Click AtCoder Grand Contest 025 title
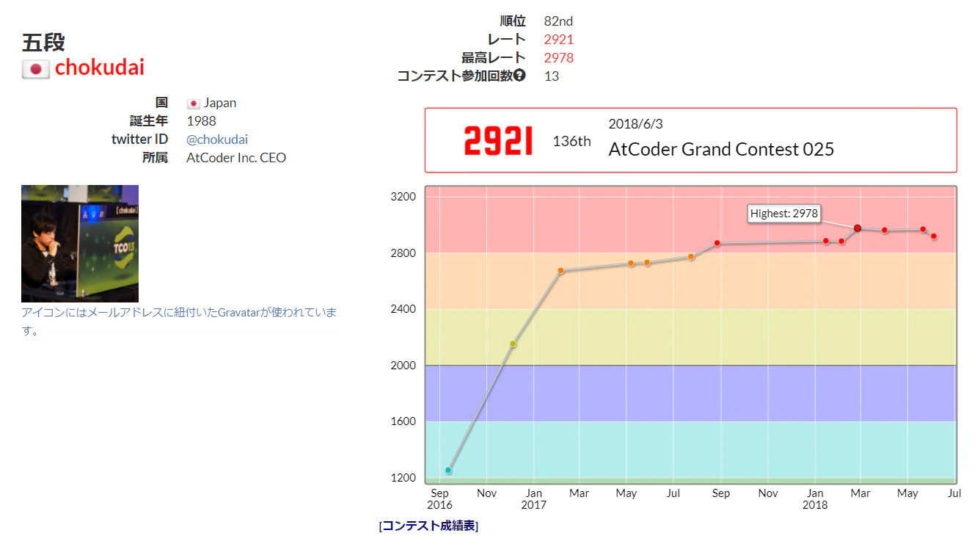The image size is (980, 555). pos(721,149)
